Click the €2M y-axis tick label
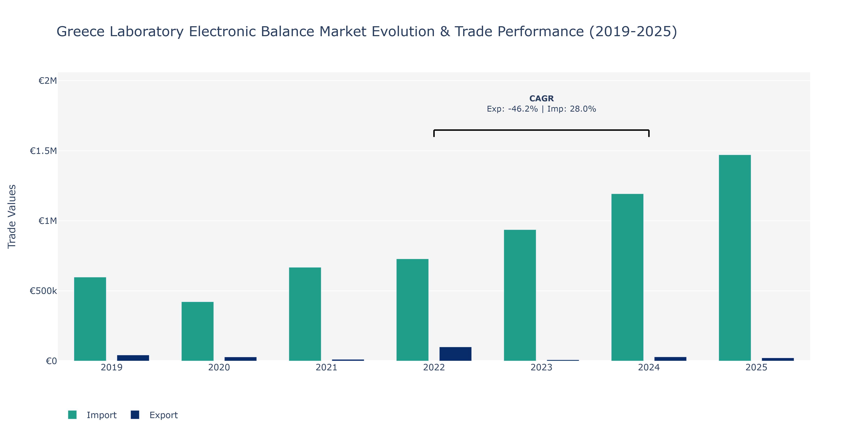 click(x=48, y=80)
